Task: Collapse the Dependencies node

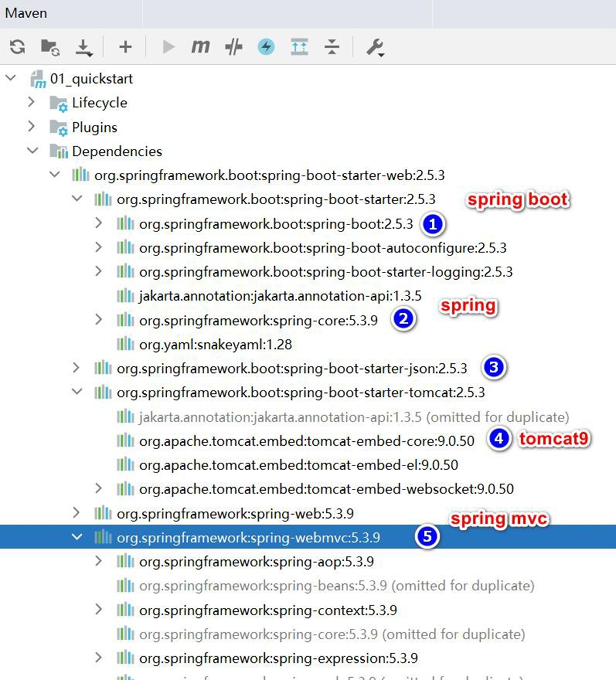Action: 32,151
